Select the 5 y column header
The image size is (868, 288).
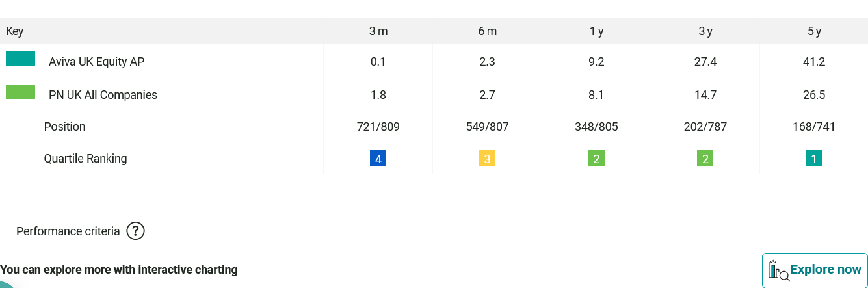(x=814, y=31)
